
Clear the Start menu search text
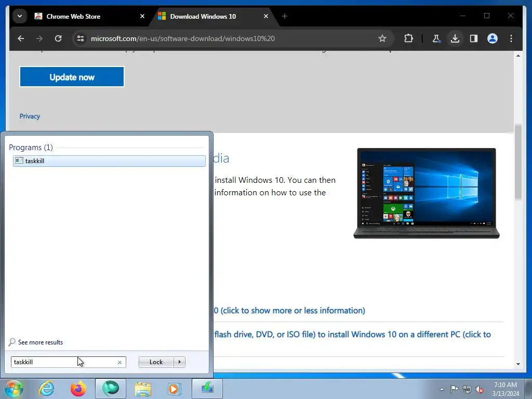tap(120, 362)
